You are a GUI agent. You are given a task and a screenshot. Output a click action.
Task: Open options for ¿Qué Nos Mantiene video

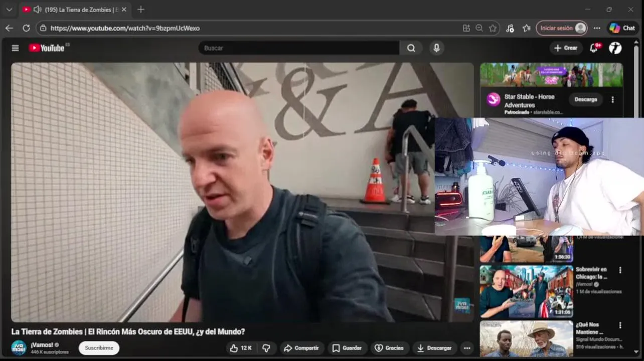[x=620, y=325]
